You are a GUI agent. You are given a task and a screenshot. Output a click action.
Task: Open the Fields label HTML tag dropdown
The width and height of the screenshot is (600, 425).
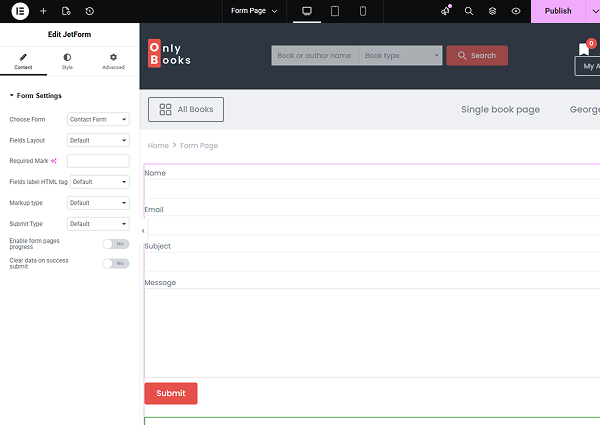tap(100, 182)
